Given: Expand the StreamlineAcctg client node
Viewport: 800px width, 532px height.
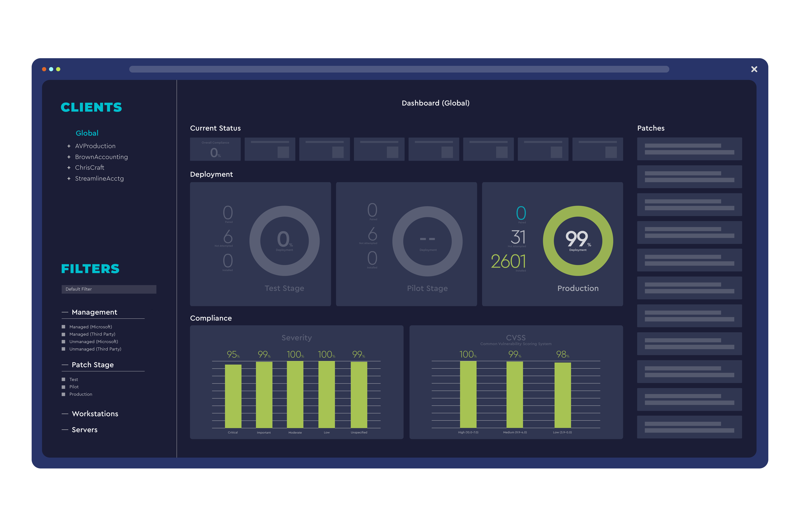Looking at the screenshot, I should pos(69,178).
